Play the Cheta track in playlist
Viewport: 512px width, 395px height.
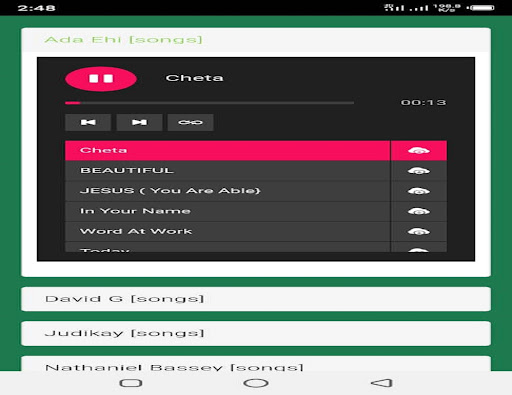(228, 151)
